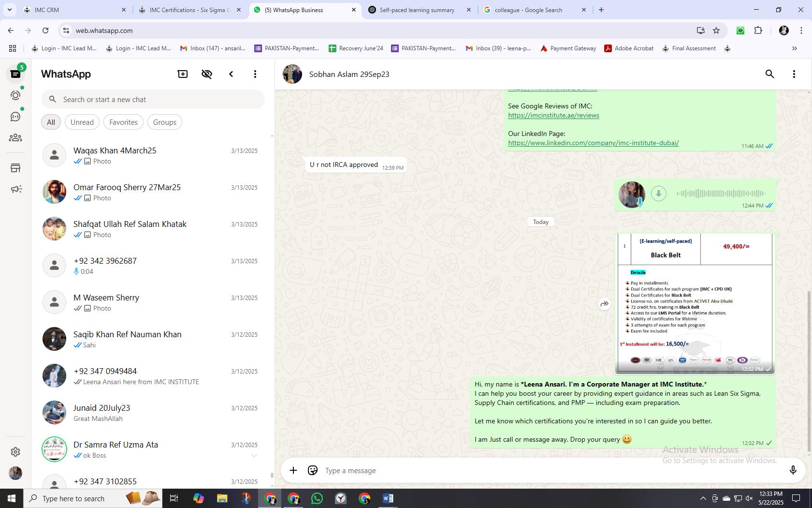Viewport: 812px width, 508px height.
Task: Filter chats by Groups
Action: 165,122
